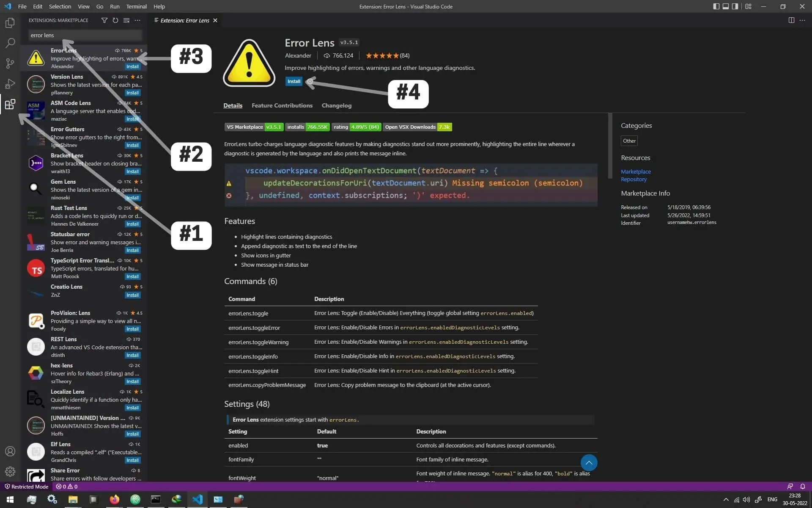Filter extensions with the funnel icon
812x508 pixels.
point(104,20)
